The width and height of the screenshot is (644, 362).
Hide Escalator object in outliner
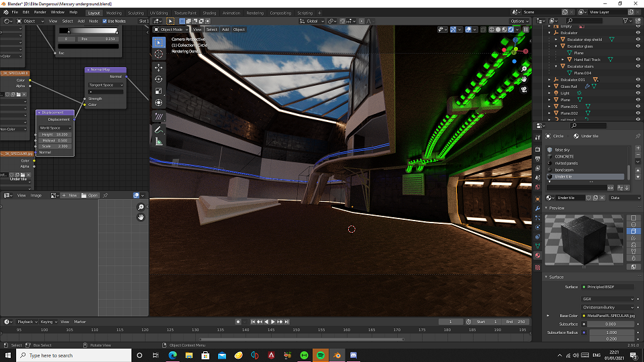[x=638, y=33]
